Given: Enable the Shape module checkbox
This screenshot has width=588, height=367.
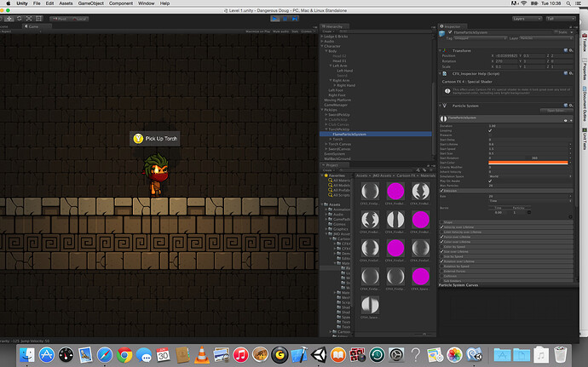Looking at the screenshot, I should 441,222.
